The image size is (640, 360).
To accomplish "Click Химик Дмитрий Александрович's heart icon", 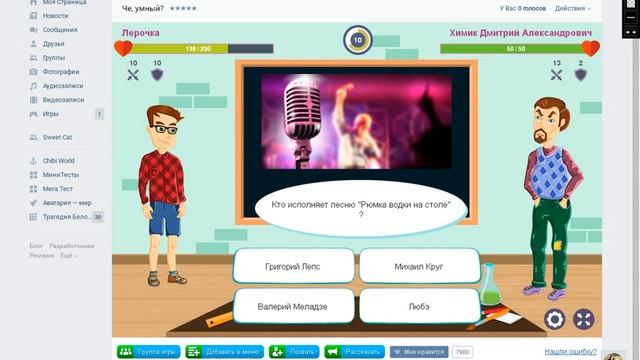I will point(591,48).
